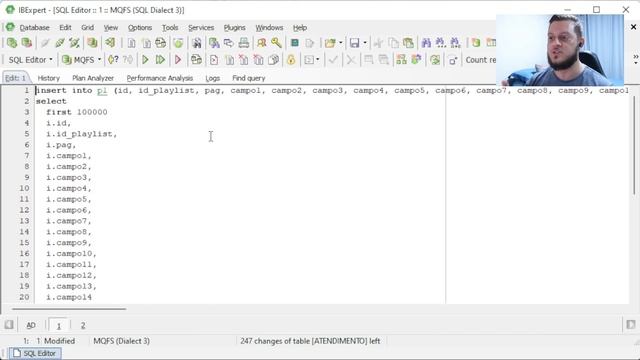Click the printer icon in the toolbar
Screen dimensions: 640x360
click(x=244, y=43)
